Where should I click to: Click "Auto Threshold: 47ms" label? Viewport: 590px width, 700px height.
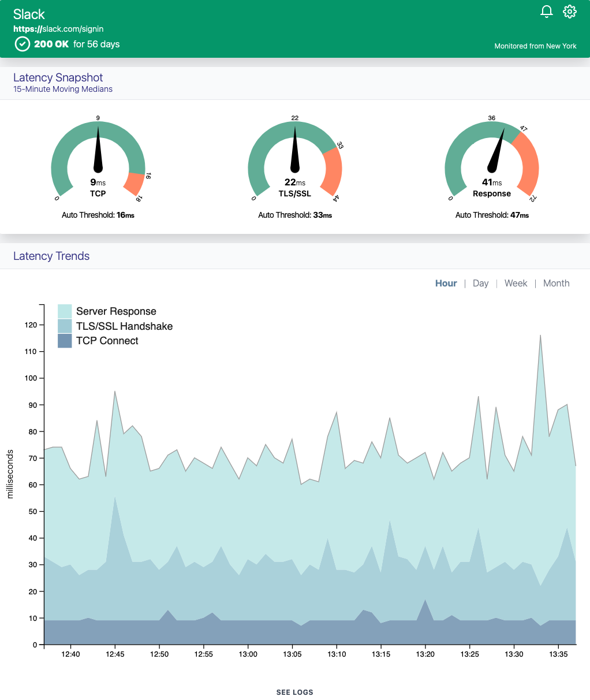492,215
